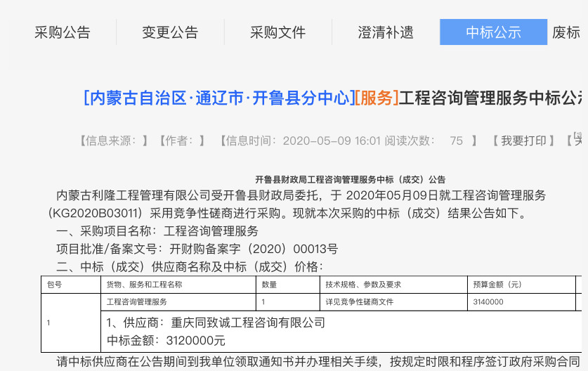This screenshot has width=588, height=371.
Task: Go to the 澄清补遗 tab
Action: tap(386, 32)
